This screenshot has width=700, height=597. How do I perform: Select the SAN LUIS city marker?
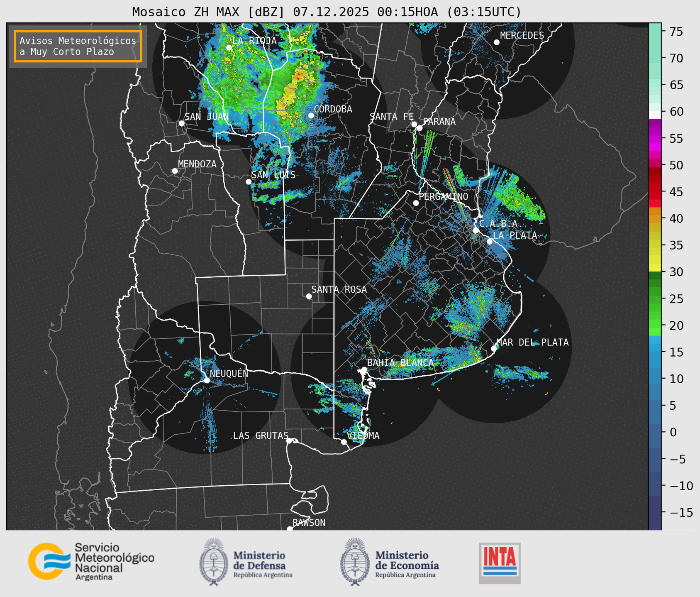(249, 182)
